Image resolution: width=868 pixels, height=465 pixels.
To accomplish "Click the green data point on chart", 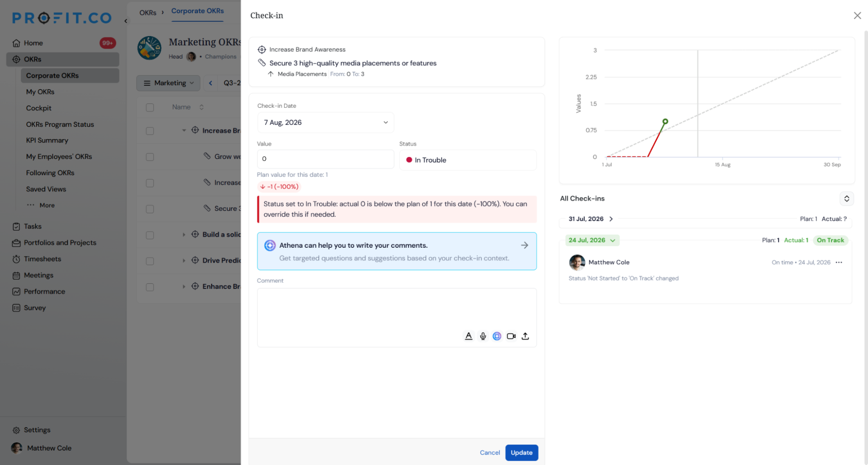I will point(665,121).
